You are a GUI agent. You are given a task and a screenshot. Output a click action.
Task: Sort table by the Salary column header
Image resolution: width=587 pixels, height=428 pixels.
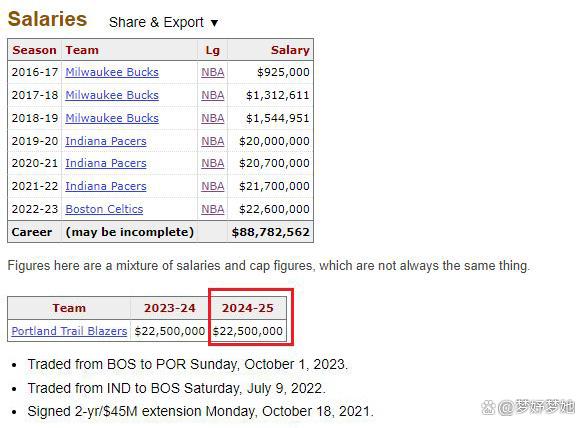coord(290,50)
